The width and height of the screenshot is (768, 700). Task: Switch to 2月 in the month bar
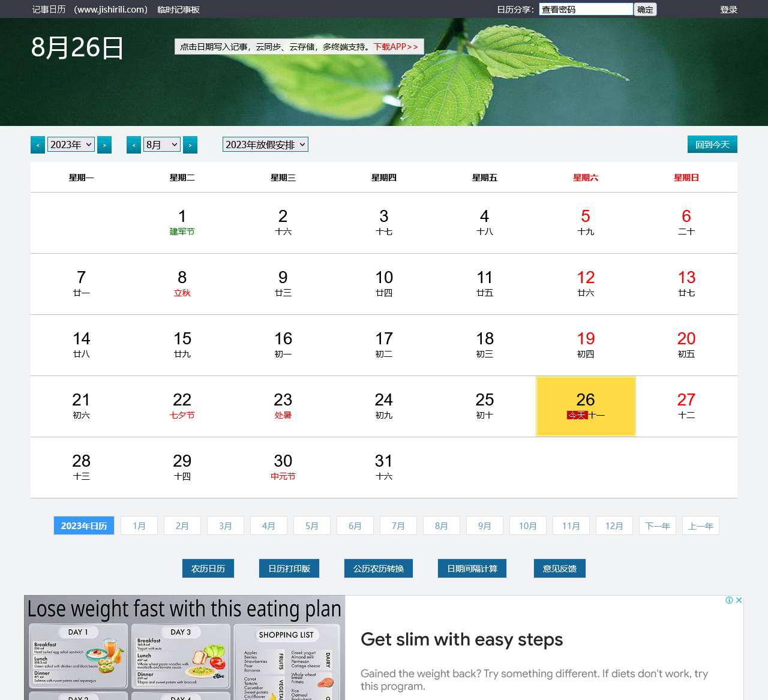(x=182, y=525)
